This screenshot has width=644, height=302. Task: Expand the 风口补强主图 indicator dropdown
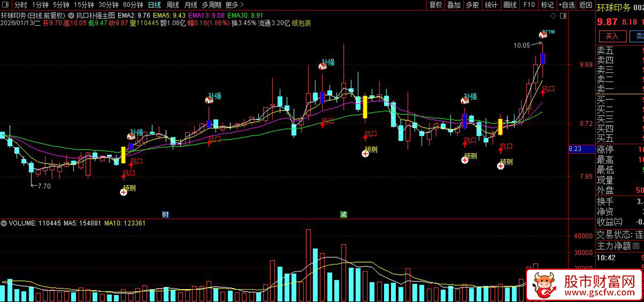point(71,15)
